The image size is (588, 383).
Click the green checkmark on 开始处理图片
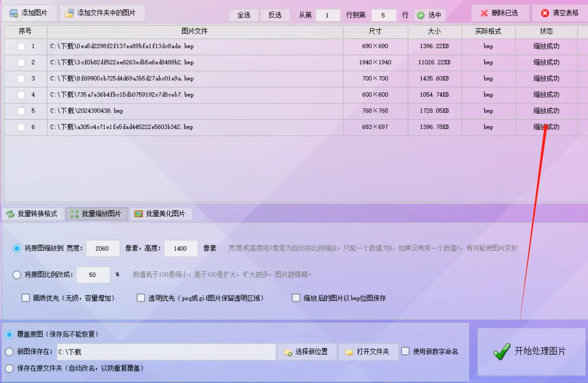pyautogui.click(x=501, y=351)
